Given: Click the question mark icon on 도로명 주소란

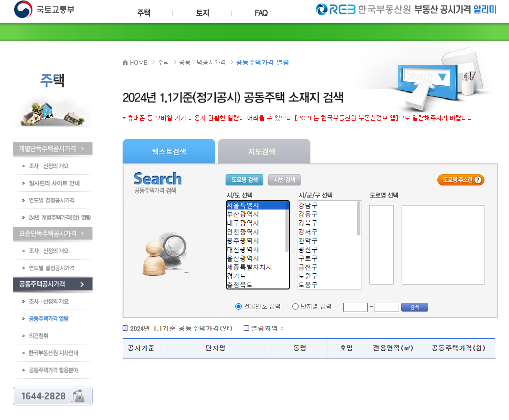Looking at the screenshot, I should 479,180.
